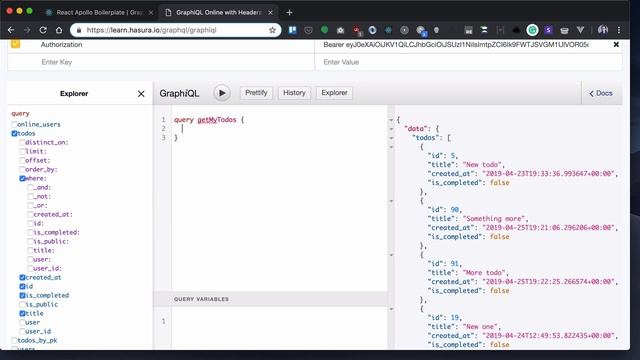Uncheck the where argument
640x360 pixels.
pos(22,178)
